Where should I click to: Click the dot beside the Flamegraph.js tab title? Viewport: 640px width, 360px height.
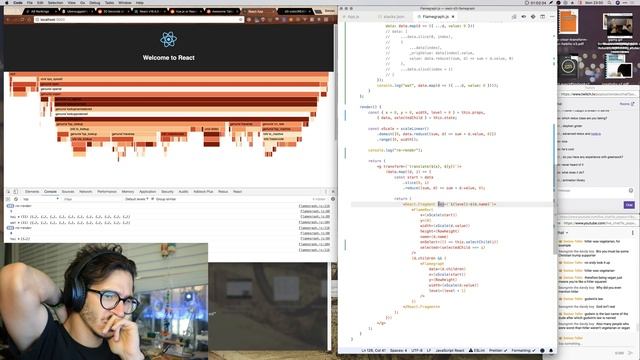pyautogui.click(x=453, y=17)
